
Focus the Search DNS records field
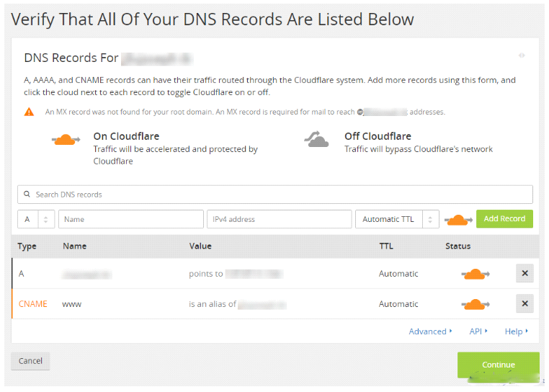[275, 195]
